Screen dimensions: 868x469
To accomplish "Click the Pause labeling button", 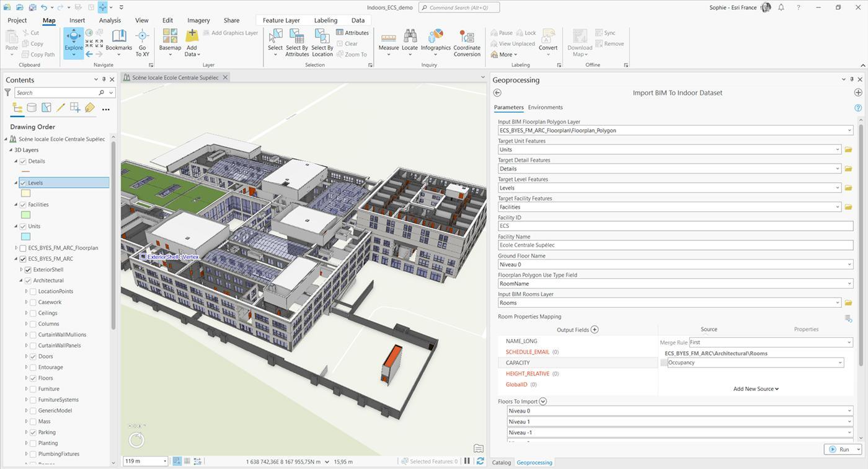I will (502, 33).
